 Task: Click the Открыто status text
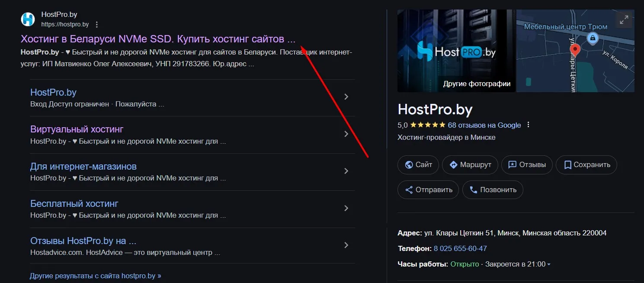pyautogui.click(x=465, y=264)
